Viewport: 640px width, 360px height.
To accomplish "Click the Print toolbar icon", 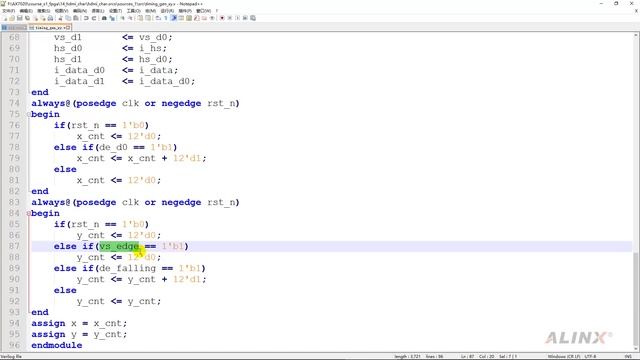I will click(x=50, y=18).
